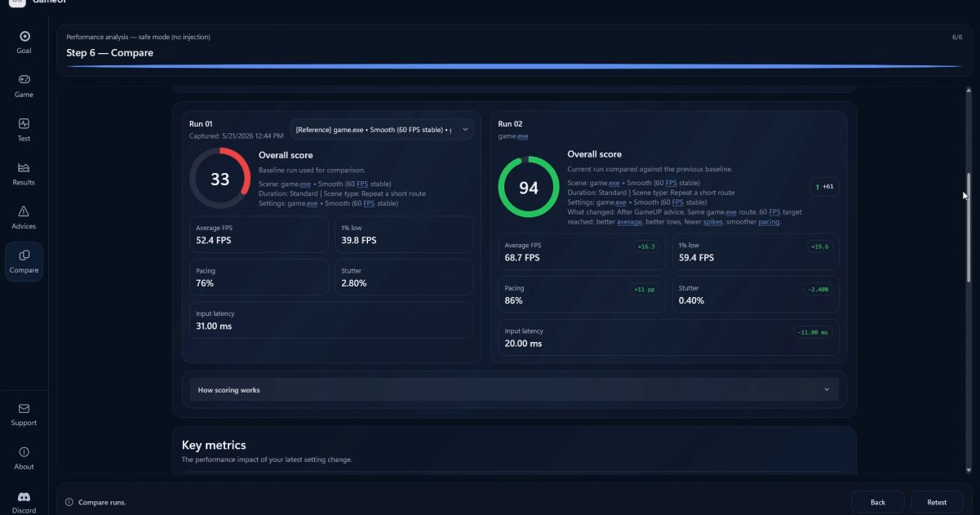Go to the Test section
The width and height of the screenshot is (980, 515).
click(x=24, y=130)
